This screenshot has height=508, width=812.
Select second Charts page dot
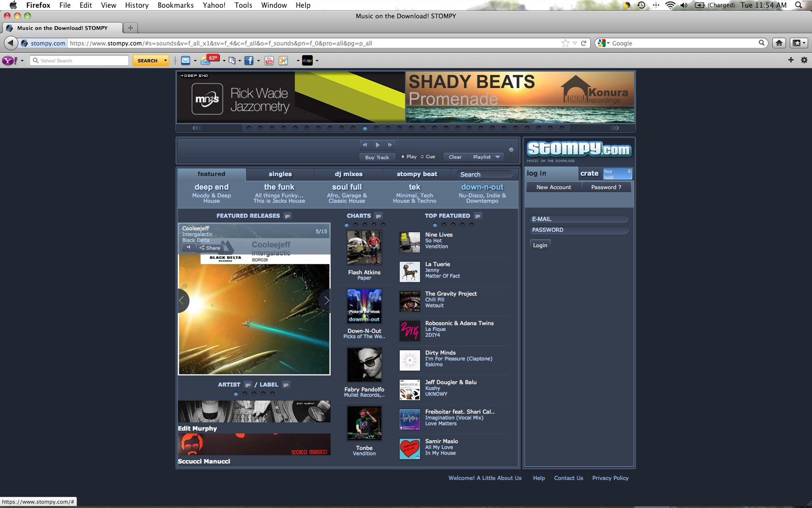coord(356,225)
